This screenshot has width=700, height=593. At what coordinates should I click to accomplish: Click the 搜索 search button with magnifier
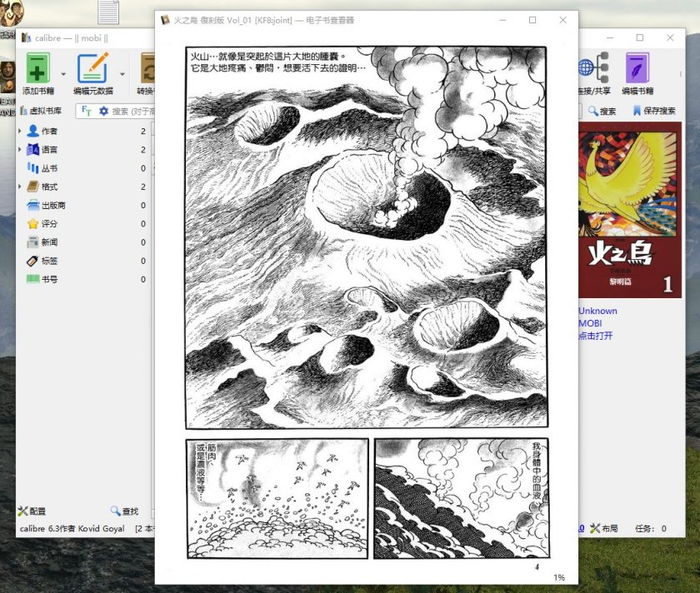tap(602, 111)
